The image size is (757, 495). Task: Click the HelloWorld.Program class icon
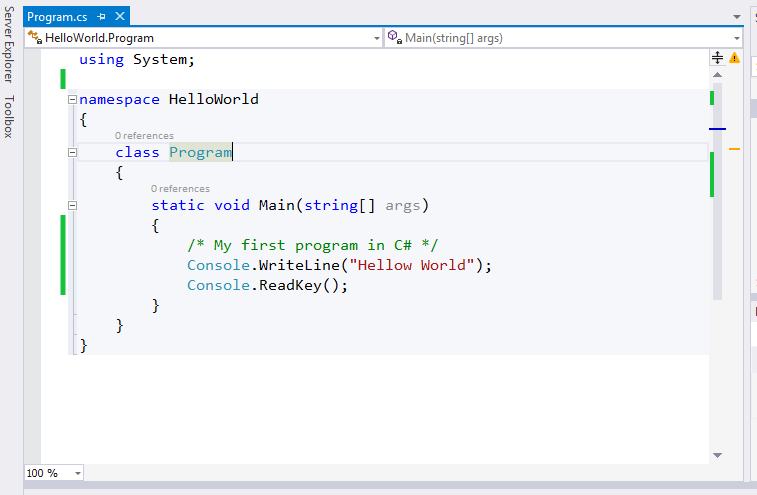tap(34, 37)
